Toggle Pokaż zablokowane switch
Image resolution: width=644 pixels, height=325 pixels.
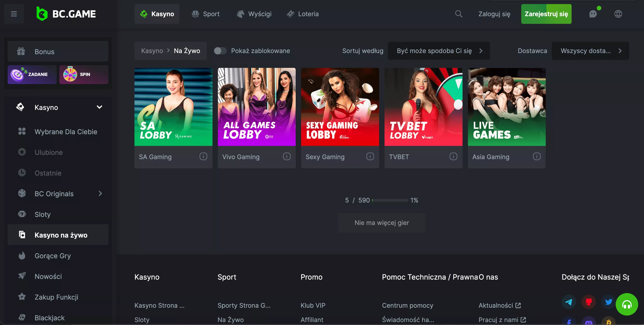(220, 51)
